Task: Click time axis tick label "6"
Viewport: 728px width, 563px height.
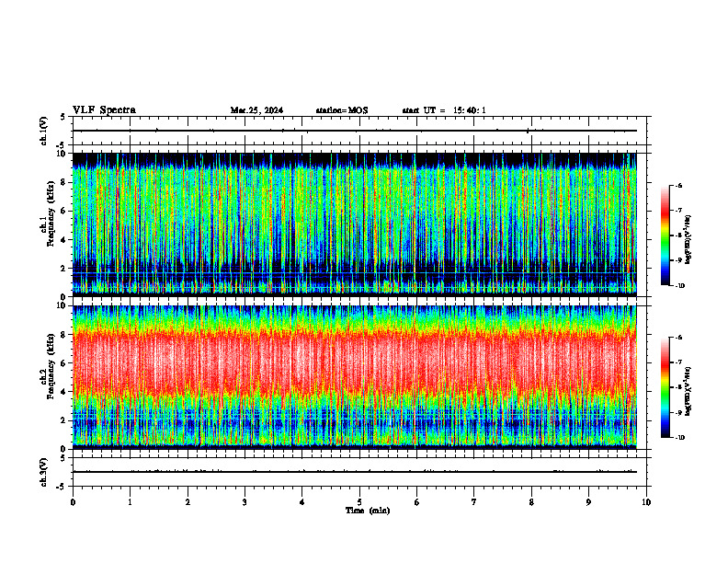Action: [417, 502]
